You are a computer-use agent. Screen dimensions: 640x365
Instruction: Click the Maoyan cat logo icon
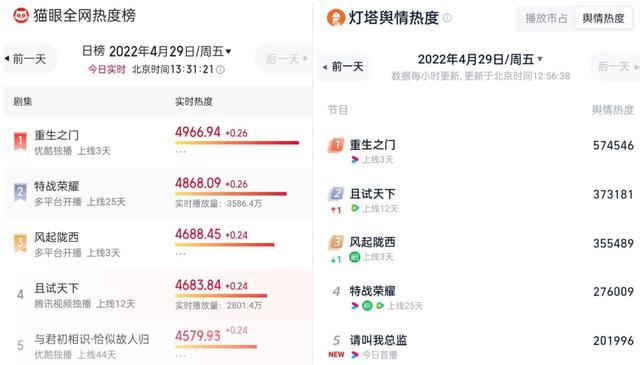(x=20, y=16)
